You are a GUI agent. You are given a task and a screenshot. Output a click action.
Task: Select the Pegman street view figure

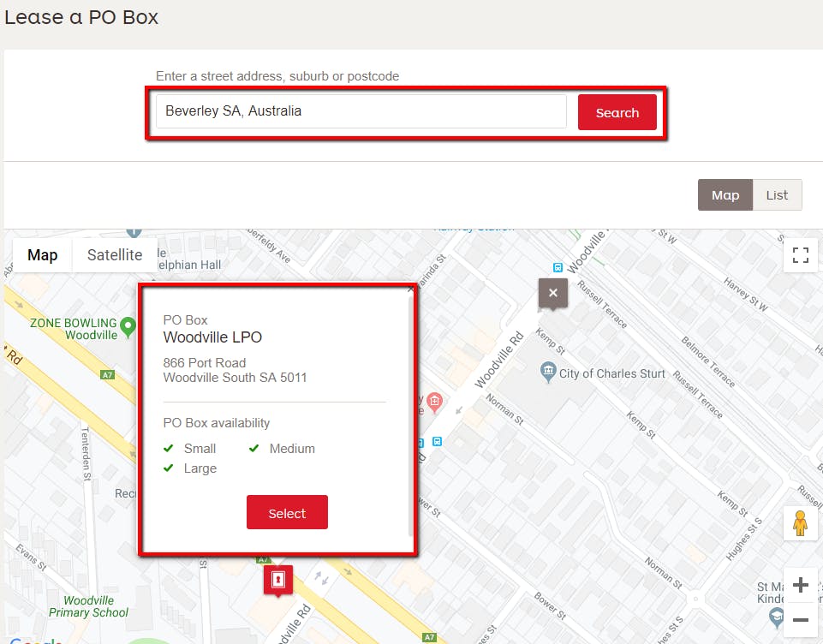(x=799, y=522)
